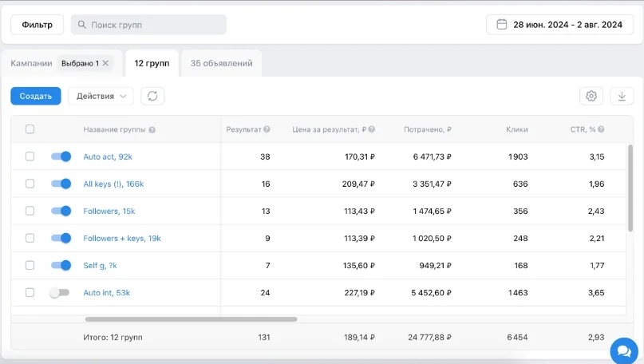644x364 pixels.
Task: Open group Self g, ?k link
Action: tap(101, 265)
